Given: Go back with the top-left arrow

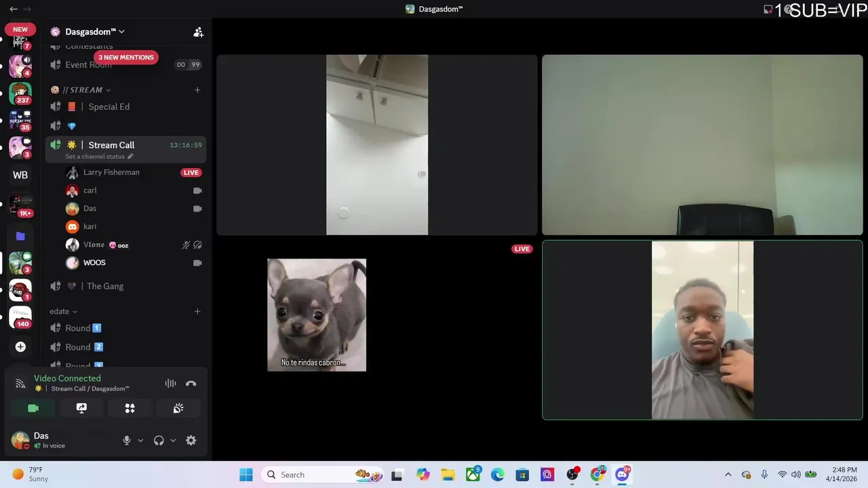Looking at the screenshot, I should tap(13, 9).
